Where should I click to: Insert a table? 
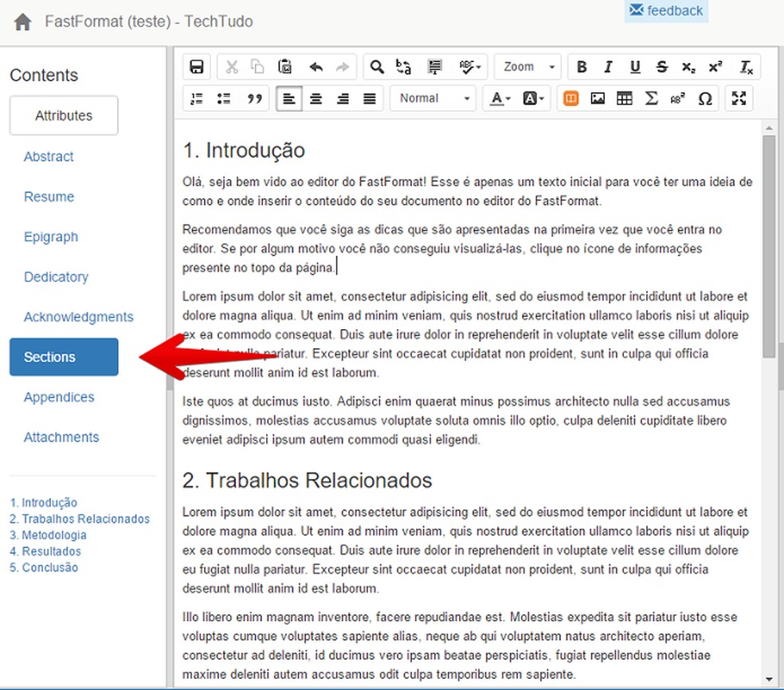625,99
